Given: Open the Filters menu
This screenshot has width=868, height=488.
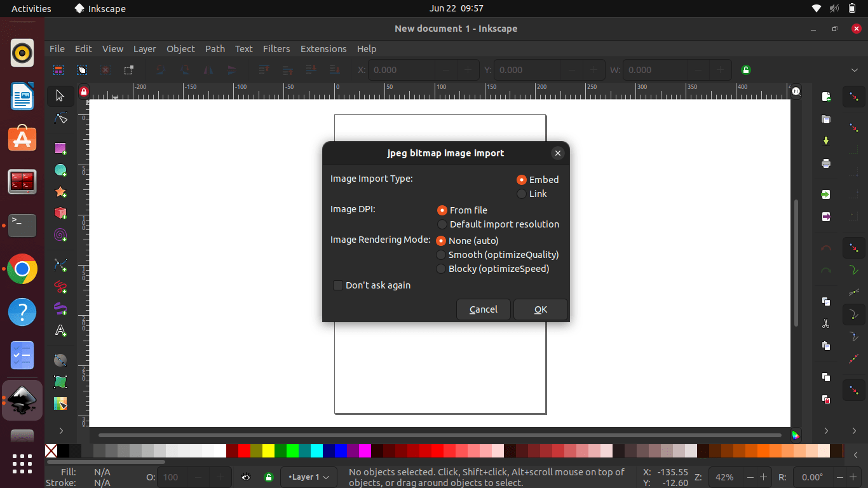Looking at the screenshot, I should 276,49.
